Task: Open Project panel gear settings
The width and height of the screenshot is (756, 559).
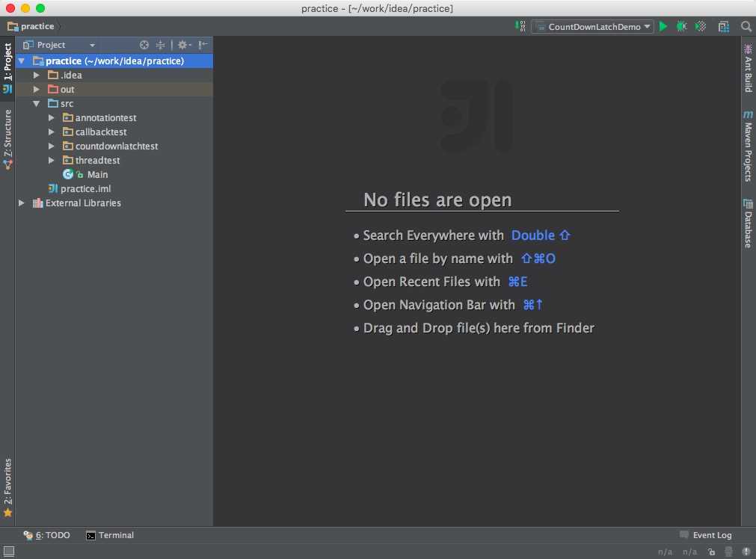Action: click(x=184, y=45)
